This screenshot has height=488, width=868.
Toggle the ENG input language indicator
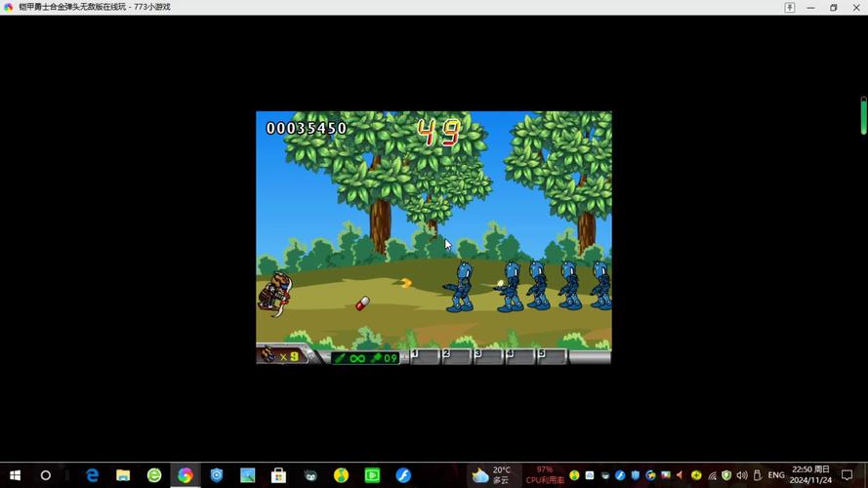[x=776, y=475]
